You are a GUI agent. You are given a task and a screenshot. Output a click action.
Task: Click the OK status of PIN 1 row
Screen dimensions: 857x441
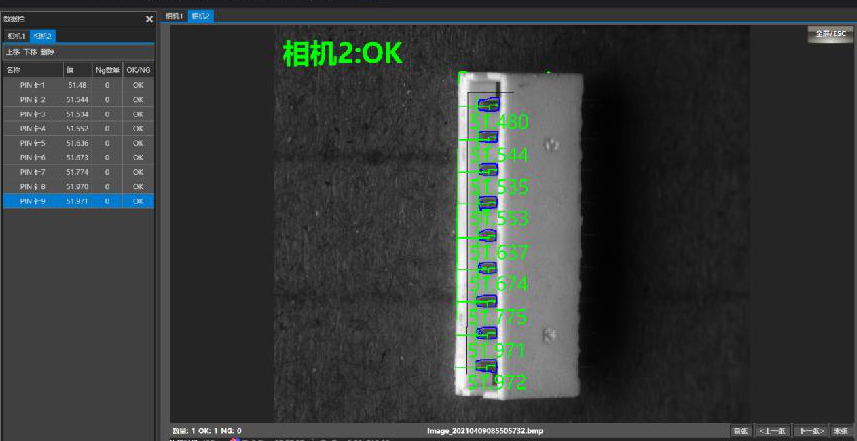pyautogui.click(x=138, y=85)
